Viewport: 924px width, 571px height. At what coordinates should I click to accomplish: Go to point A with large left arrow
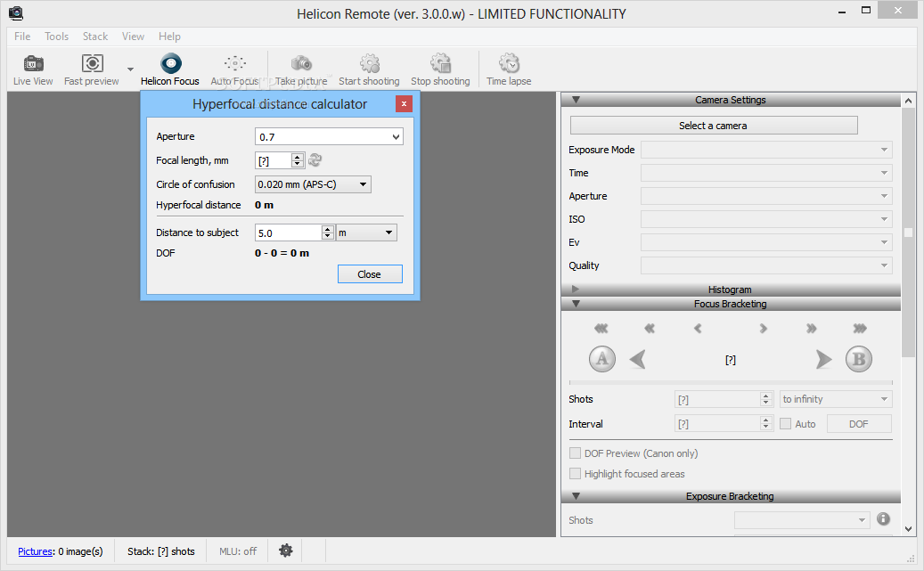(x=638, y=359)
